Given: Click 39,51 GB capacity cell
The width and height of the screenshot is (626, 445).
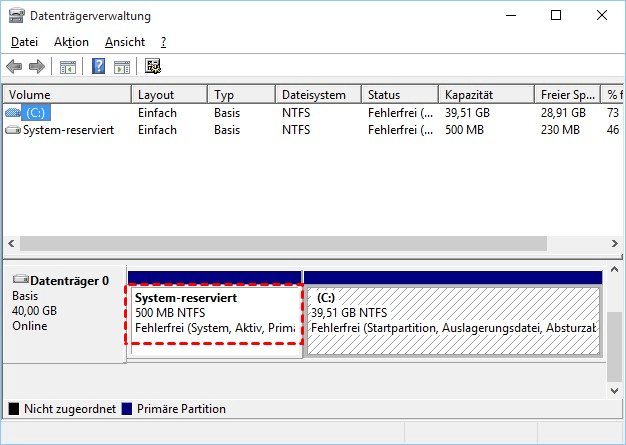Looking at the screenshot, I should tap(468, 113).
